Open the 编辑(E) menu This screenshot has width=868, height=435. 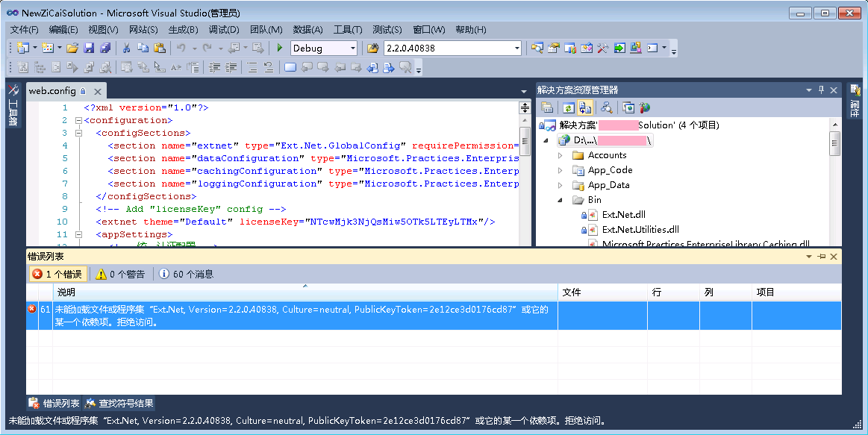[63, 30]
